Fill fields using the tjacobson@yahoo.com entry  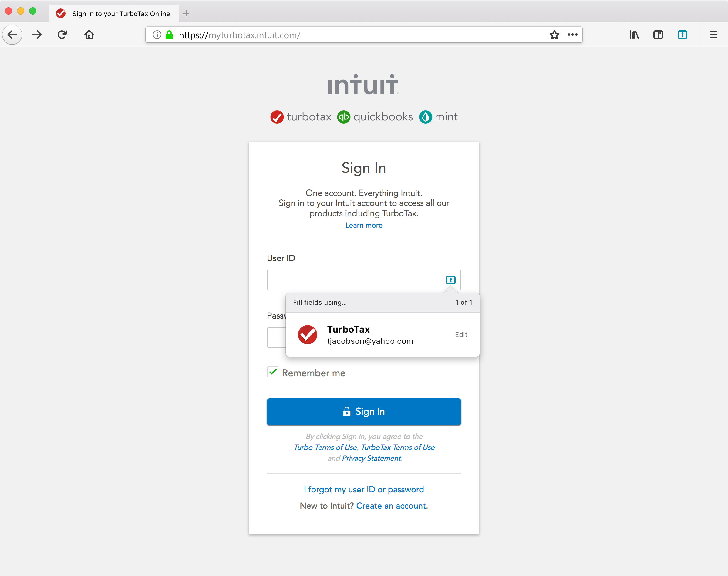coord(370,335)
